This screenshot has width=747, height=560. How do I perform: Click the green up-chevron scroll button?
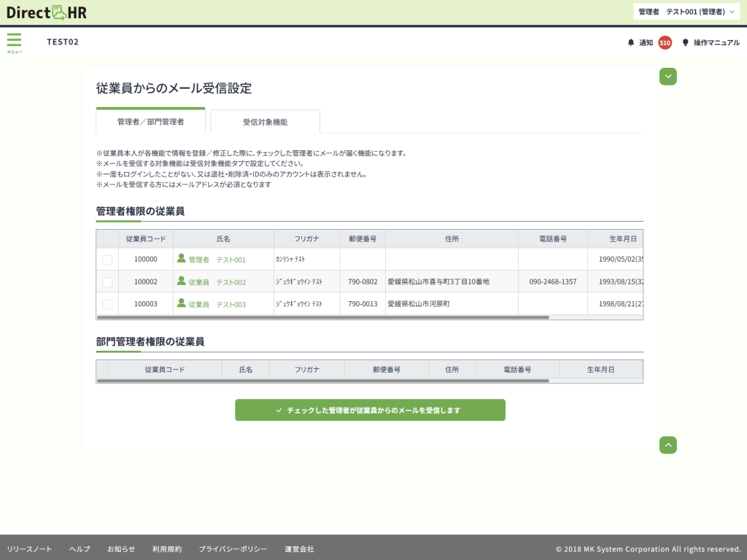click(668, 445)
